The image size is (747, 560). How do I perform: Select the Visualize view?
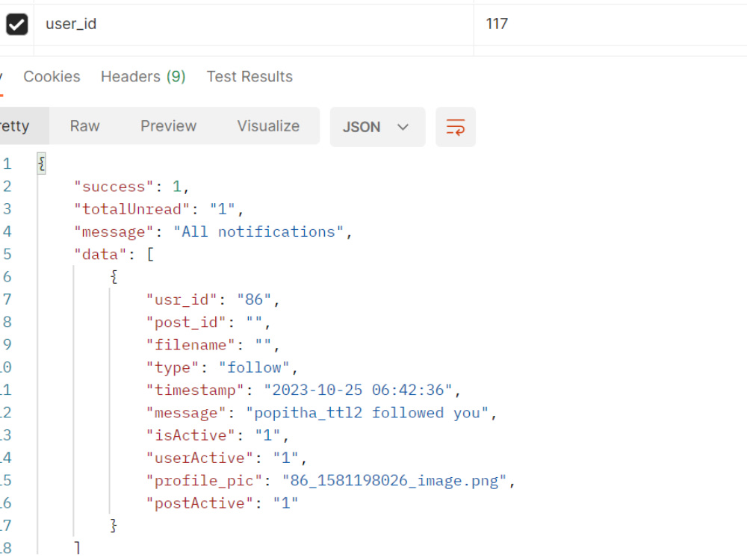pyautogui.click(x=268, y=126)
